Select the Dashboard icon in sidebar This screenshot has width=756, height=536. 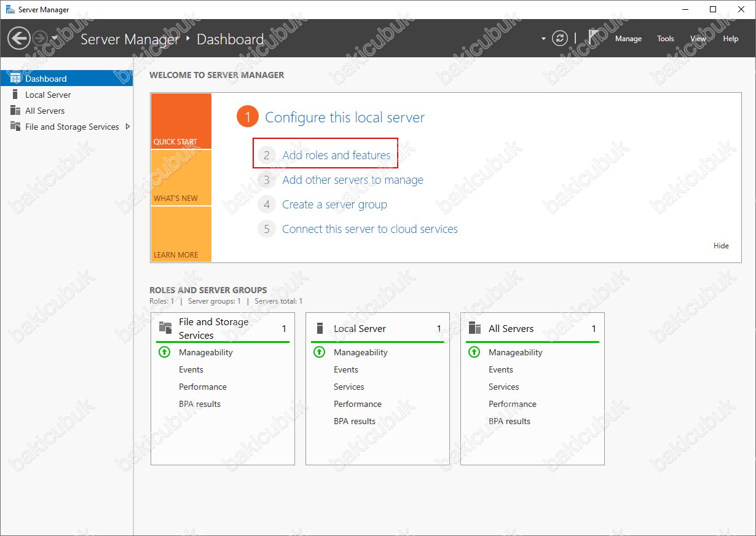tap(15, 78)
